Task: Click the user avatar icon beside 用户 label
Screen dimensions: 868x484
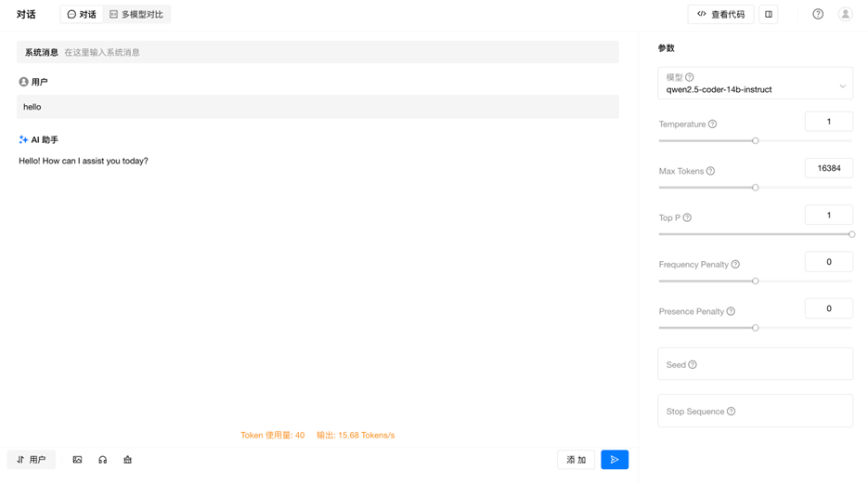Action: (23, 82)
